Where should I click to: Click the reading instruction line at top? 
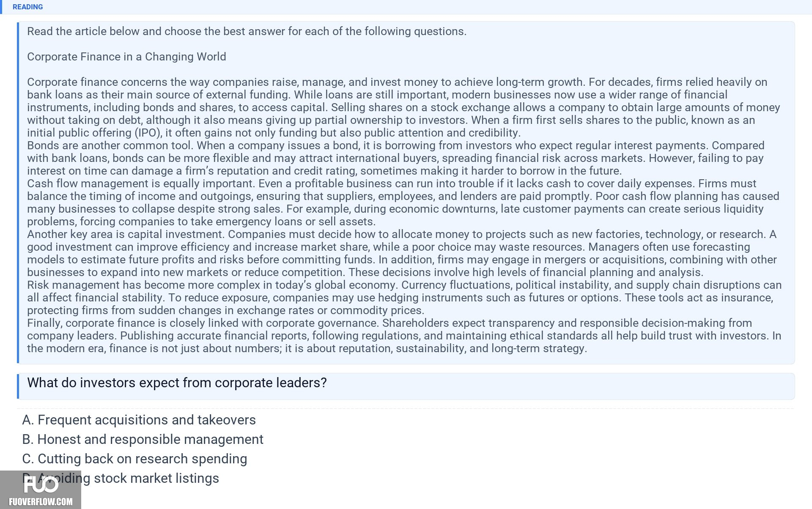click(x=247, y=31)
